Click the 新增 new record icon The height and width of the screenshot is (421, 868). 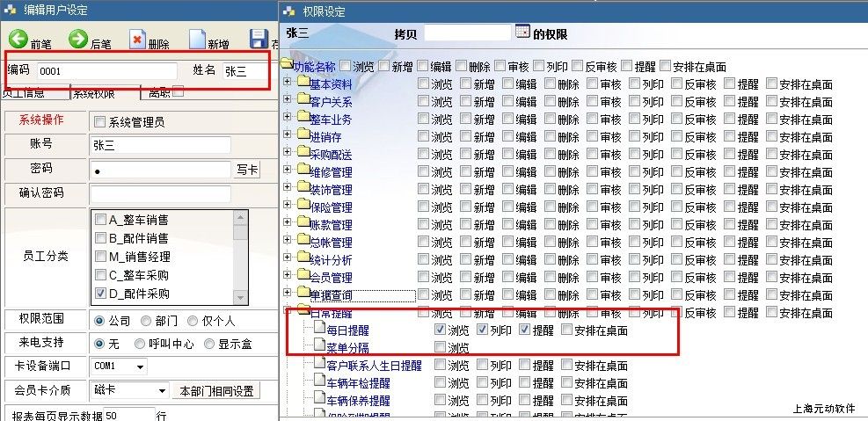197,40
